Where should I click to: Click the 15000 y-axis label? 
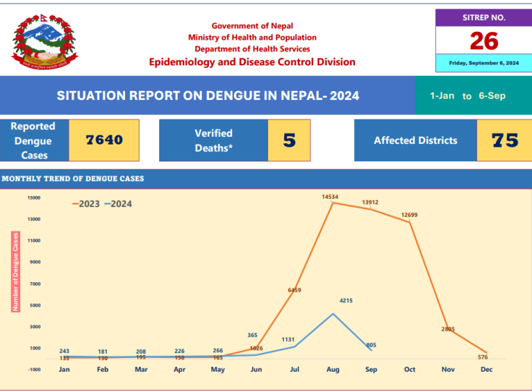[x=34, y=197]
